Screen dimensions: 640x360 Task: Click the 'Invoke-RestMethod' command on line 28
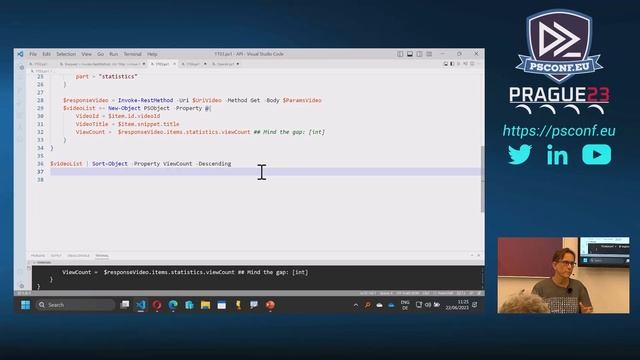tap(145, 100)
